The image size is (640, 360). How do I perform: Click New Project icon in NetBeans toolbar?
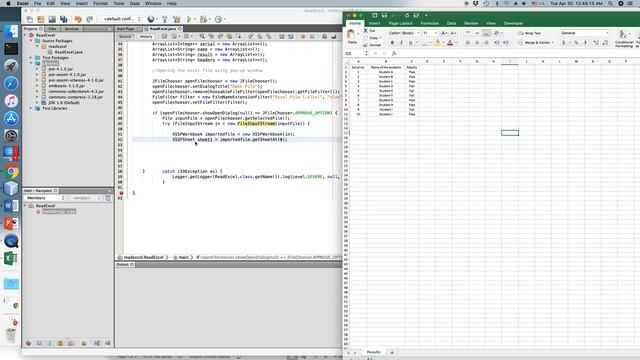41,19
